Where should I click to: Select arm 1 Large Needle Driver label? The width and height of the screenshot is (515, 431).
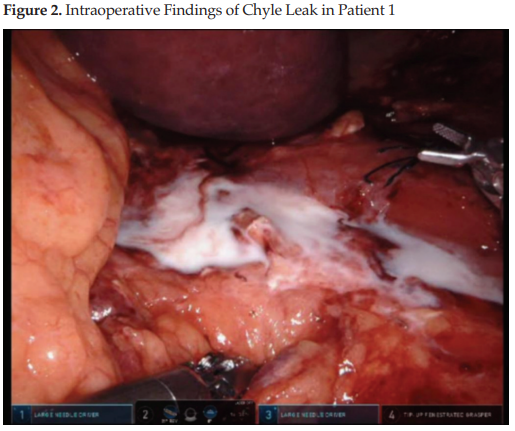66,415
